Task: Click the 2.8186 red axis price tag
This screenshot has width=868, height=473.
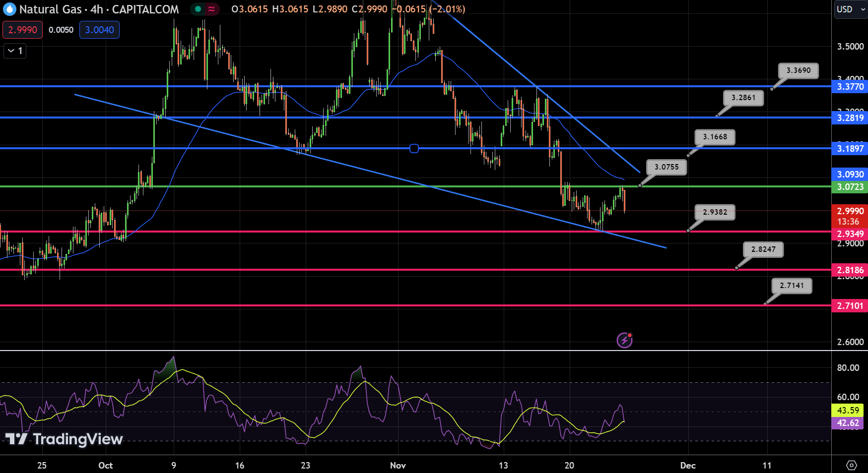Action: (x=850, y=270)
